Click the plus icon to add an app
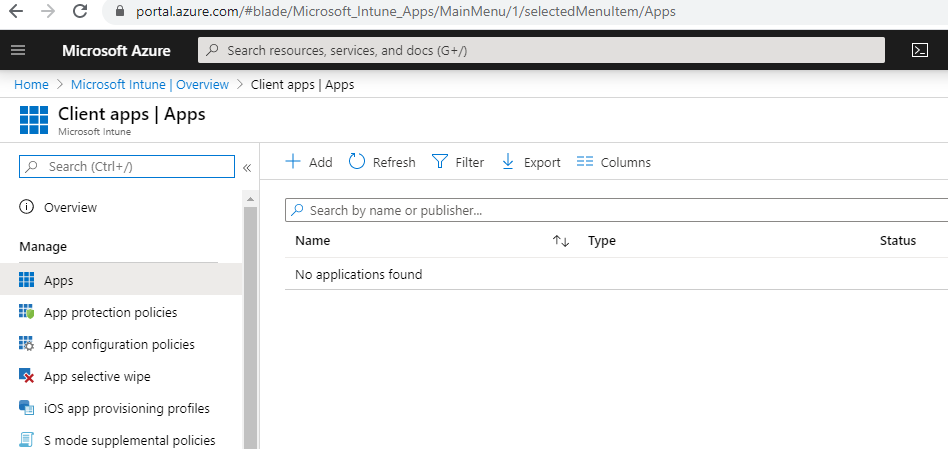 coord(293,161)
